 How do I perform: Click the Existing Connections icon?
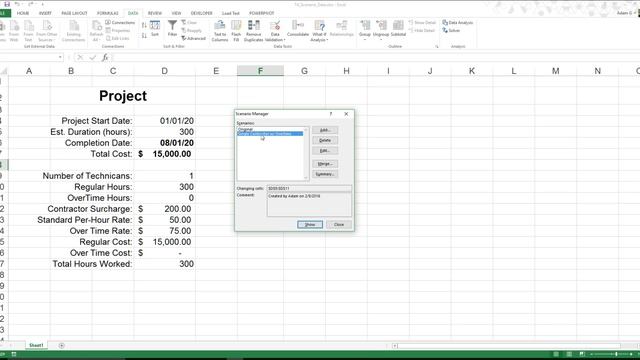(73, 31)
